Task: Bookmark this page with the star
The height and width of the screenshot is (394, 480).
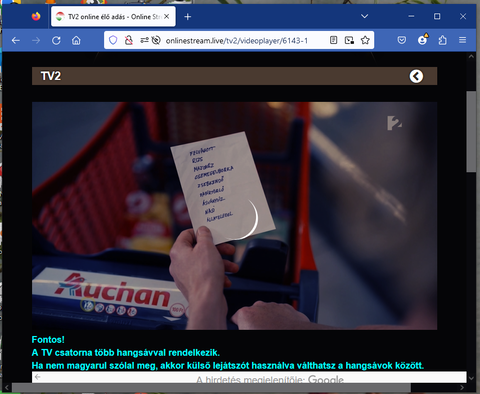Action: (x=365, y=40)
